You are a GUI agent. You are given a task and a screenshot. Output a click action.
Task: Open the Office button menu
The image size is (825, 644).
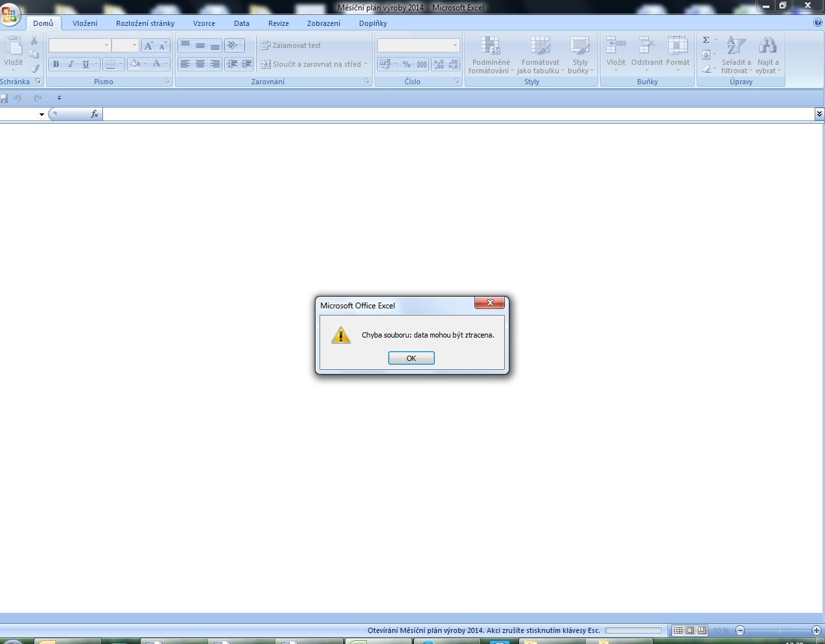pos(10,14)
